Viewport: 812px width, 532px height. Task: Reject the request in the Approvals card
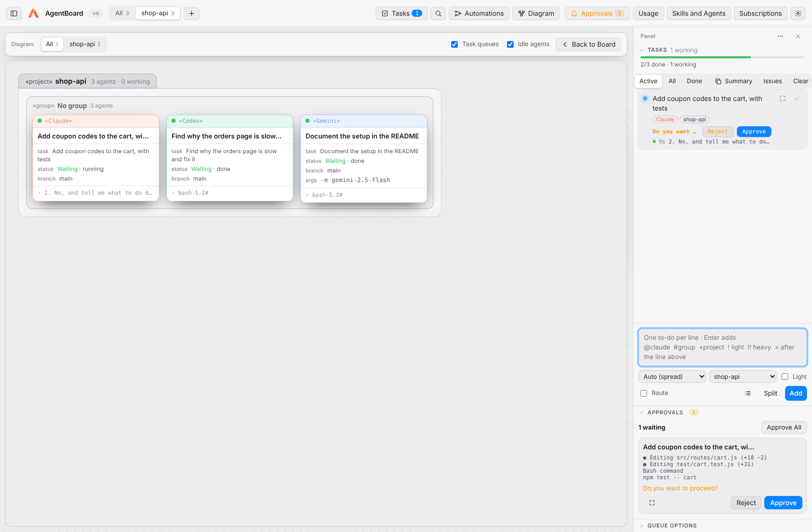click(746, 503)
